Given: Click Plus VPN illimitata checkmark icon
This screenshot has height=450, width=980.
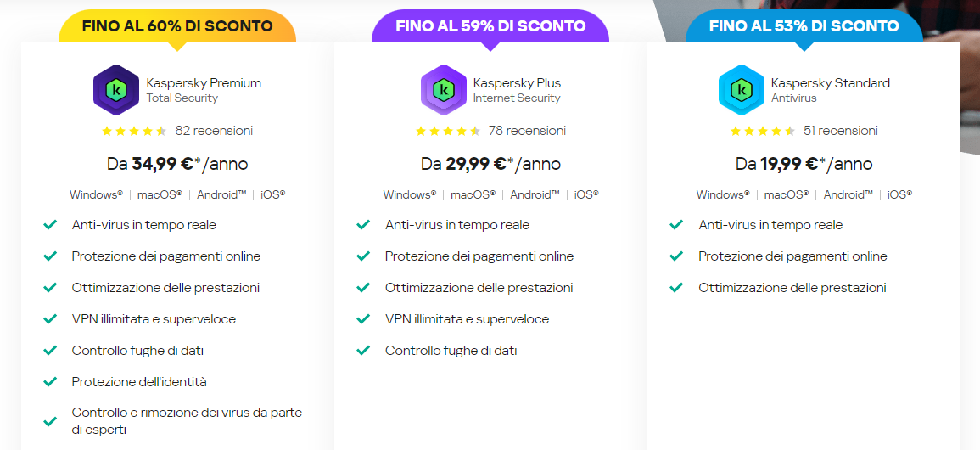Looking at the screenshot, I should 363,319.
